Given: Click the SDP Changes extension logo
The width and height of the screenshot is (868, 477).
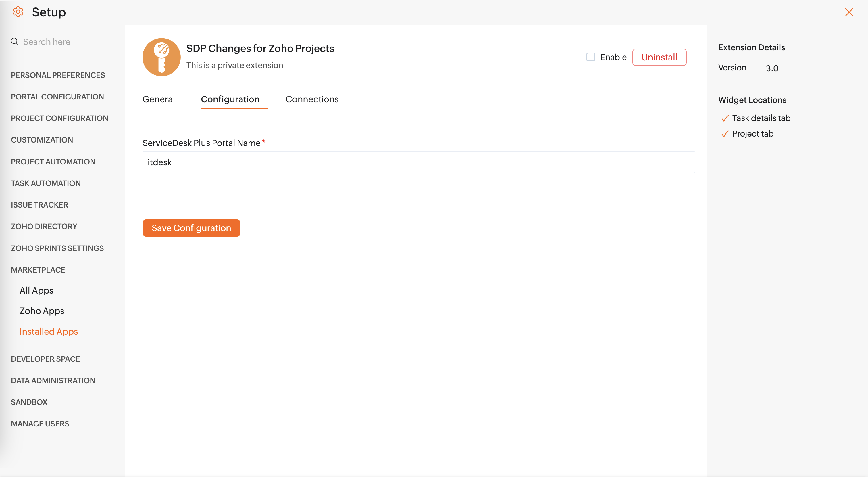Looking at the screenshot, I should click(161, 57).
